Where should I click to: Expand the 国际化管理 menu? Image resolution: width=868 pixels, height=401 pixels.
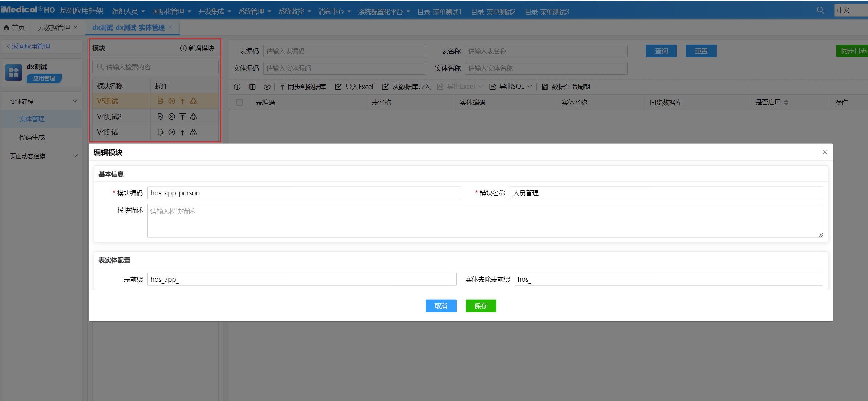click(x=171, y=12)
